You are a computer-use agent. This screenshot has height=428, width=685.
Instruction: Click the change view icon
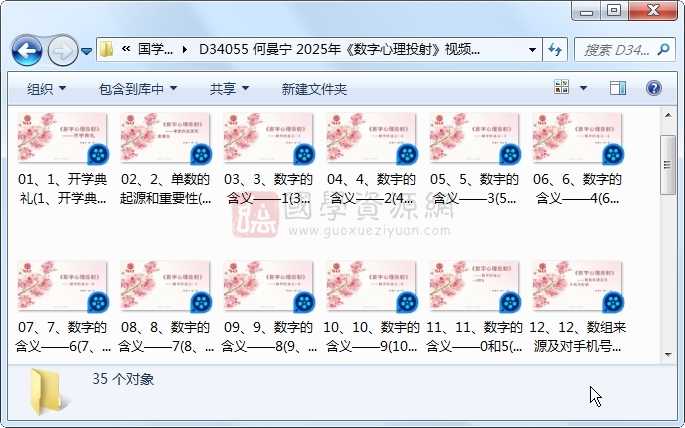click(x=561, y=87)
